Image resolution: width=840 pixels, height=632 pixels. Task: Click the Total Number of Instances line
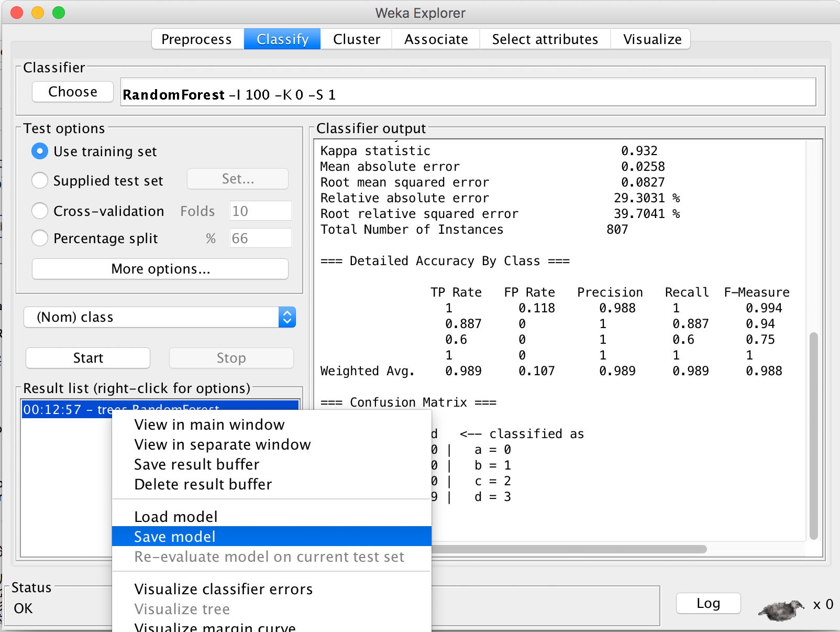474,230
